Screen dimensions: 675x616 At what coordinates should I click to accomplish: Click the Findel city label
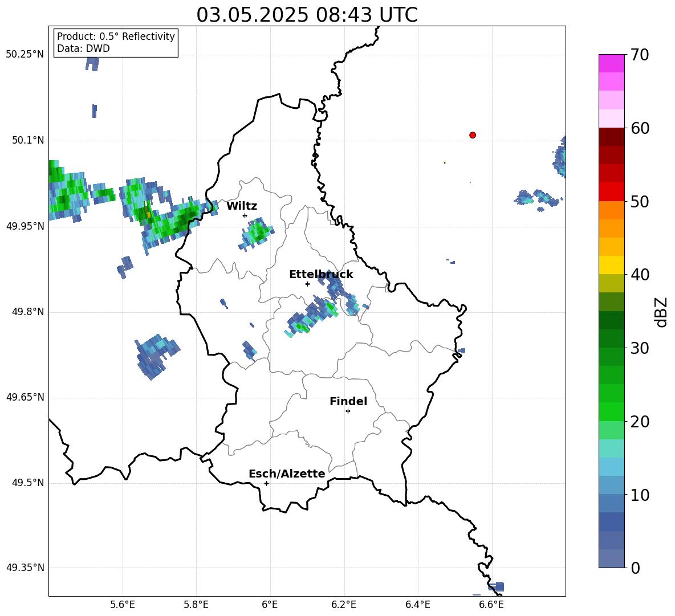tap(348, 401)
